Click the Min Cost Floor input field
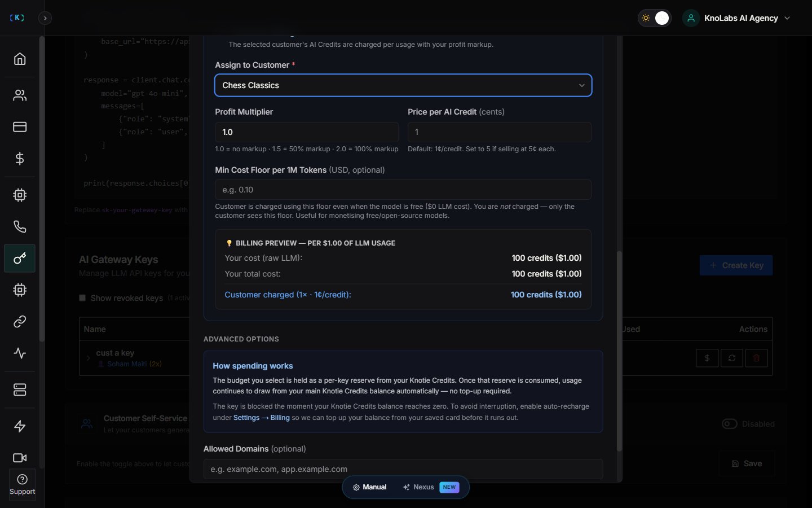This screenshot has height=508, width=812. tap(403, 190)
